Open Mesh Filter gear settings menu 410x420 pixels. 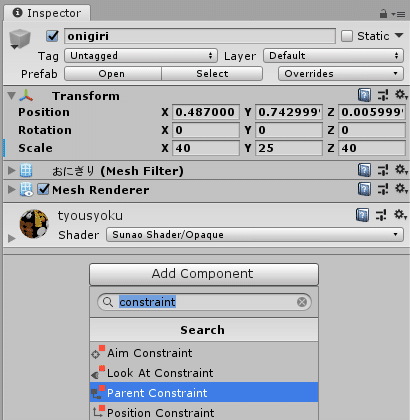(x=401, y=170)
